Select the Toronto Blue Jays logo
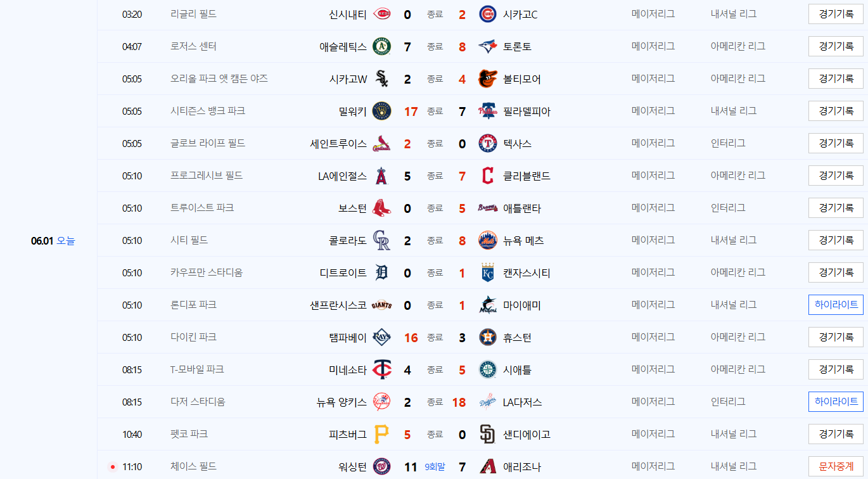Image resolution: width=868 pixels, height=479 pixels. [x=488, y=46]
